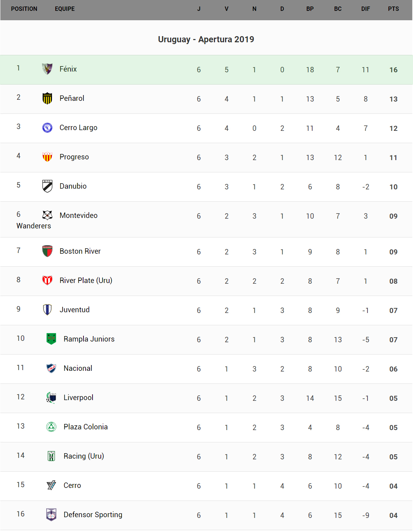Click the Plaza Colonia round logo

pyautogui.click(x=51, y=427)
